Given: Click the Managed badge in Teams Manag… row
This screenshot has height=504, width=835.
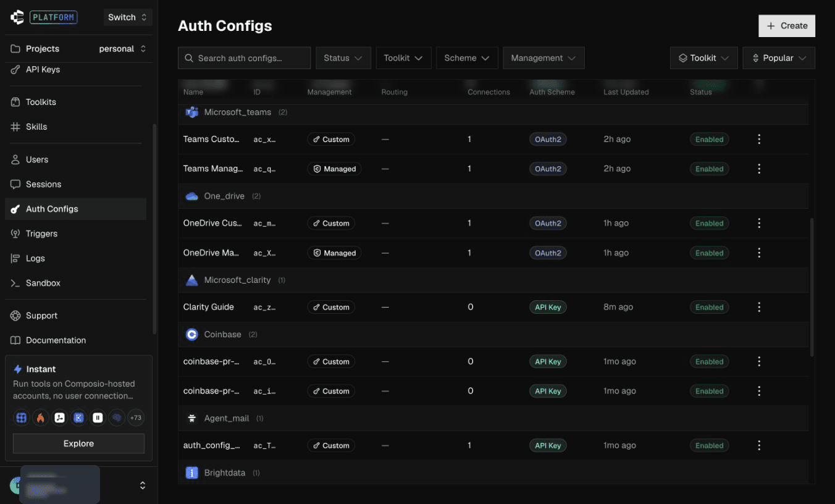Looking at the screenshot, I should coord(334,169).
